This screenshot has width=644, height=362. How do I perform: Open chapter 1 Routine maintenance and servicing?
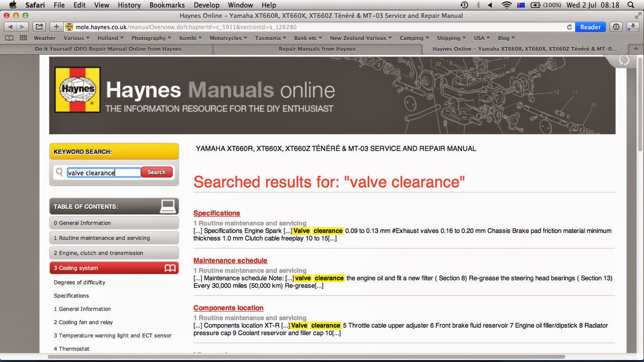pos(114,238)
